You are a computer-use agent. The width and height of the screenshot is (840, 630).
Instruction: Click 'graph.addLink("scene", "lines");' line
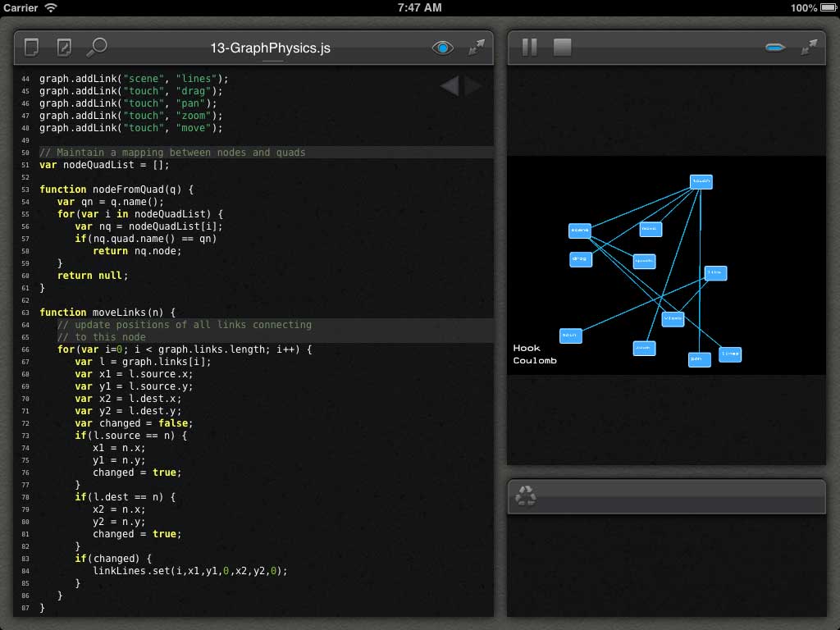coord(134,79)
